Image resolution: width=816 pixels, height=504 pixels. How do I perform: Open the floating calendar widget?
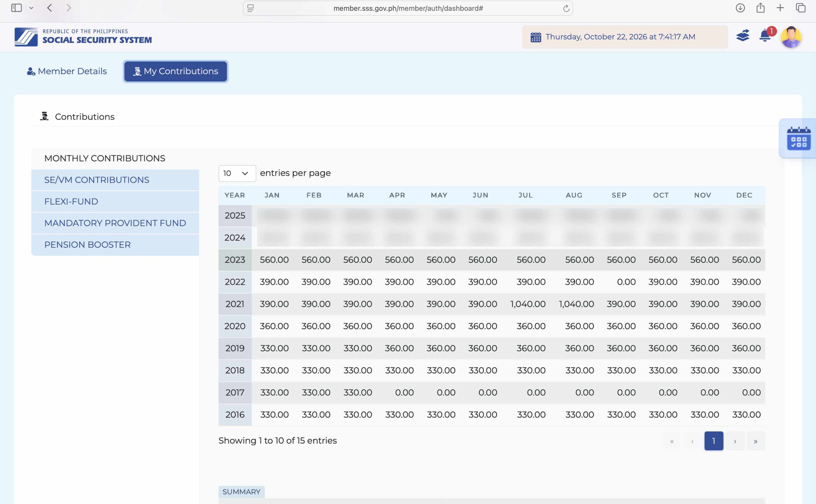pyautogui.click(x=799, y=138)
